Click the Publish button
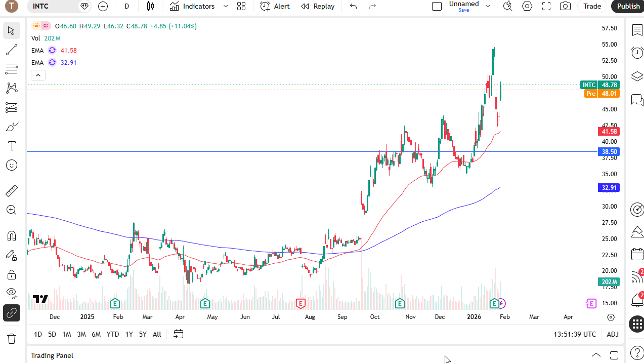 [x=628, y=6]
